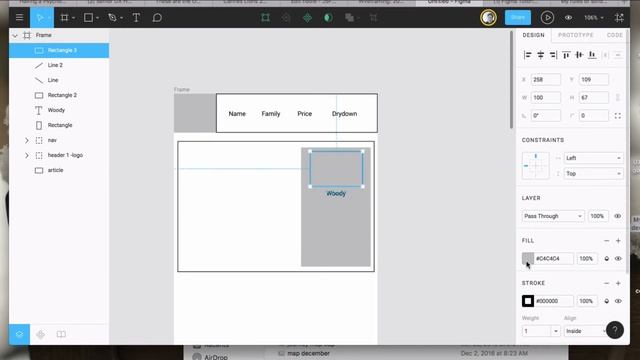Click the Use as Mask icon
Image resolution: width=640 pixels, height=360 pixels.
[x=328, y=18]
